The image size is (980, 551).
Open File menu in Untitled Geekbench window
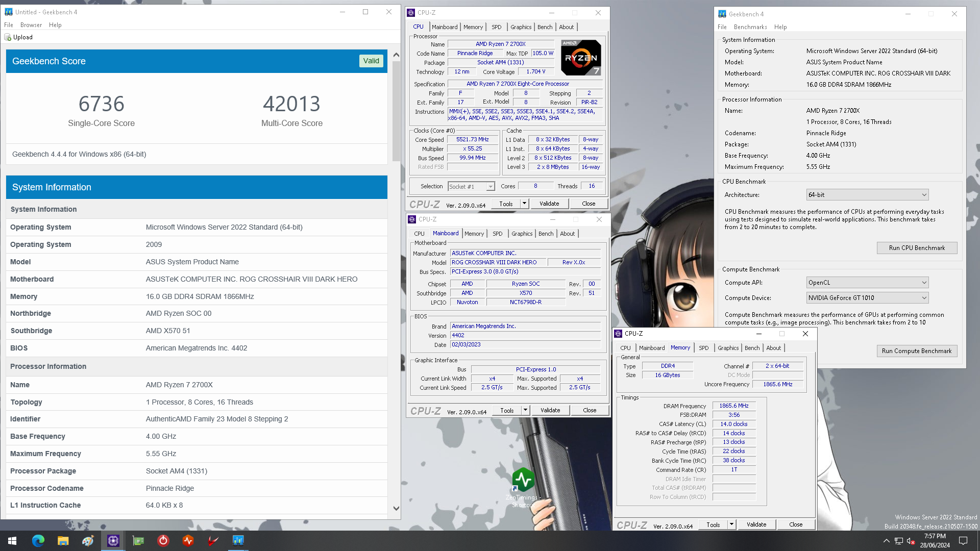coord(9,25)
